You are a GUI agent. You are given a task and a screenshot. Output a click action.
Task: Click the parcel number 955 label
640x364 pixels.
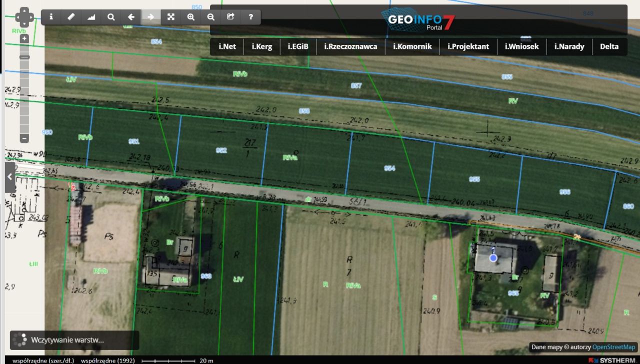(x=474, y=179)
